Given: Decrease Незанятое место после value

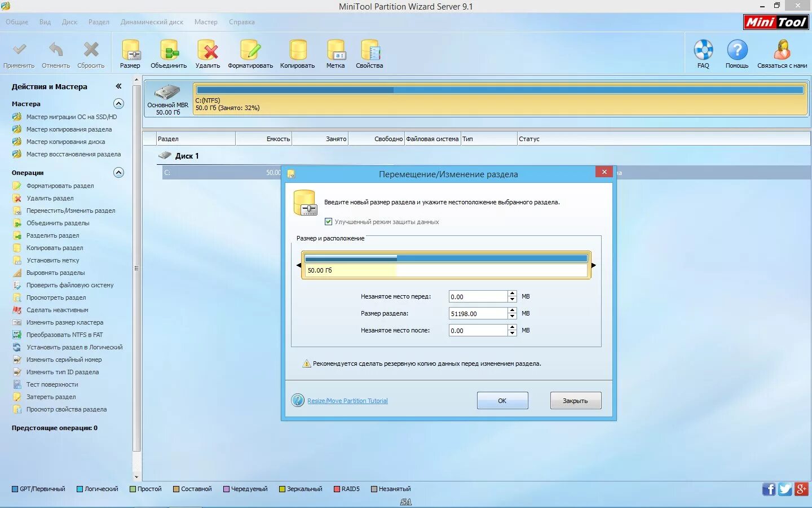Looking at the screenshot, I should [x=512, y=333].
